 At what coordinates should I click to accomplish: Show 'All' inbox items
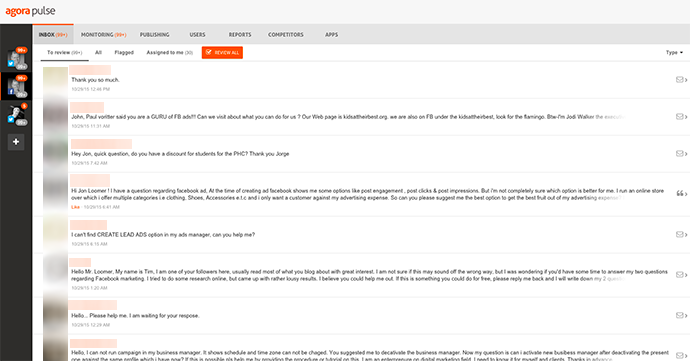coord(99,52)
